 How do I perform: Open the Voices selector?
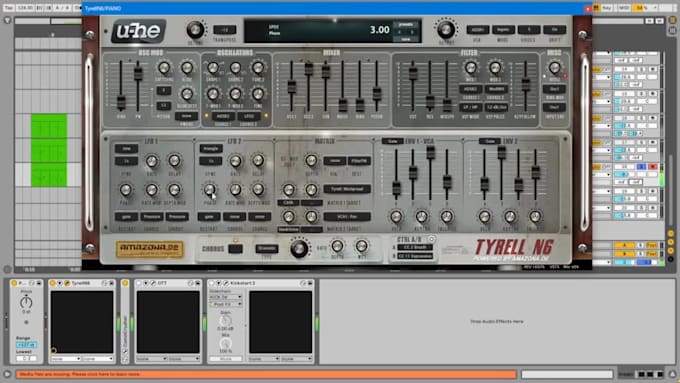pyautogui.click(x=529, y=29)
